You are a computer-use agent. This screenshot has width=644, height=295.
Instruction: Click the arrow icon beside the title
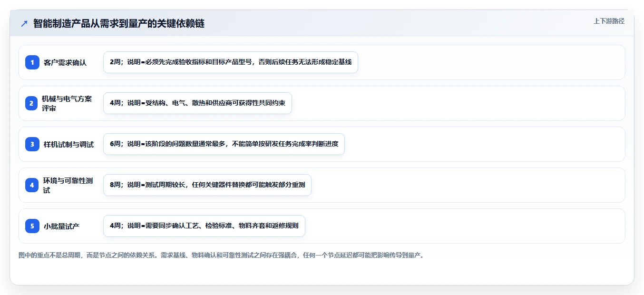pos(24,23)
